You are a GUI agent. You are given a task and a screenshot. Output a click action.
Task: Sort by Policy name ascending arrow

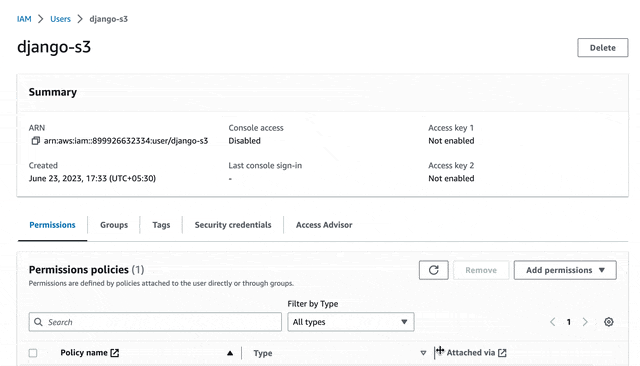(x=230, y=353)
